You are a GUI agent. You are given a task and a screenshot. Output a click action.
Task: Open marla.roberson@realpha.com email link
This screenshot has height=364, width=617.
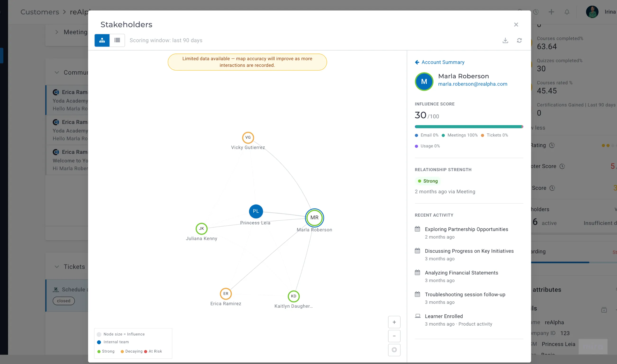[472, 84]
